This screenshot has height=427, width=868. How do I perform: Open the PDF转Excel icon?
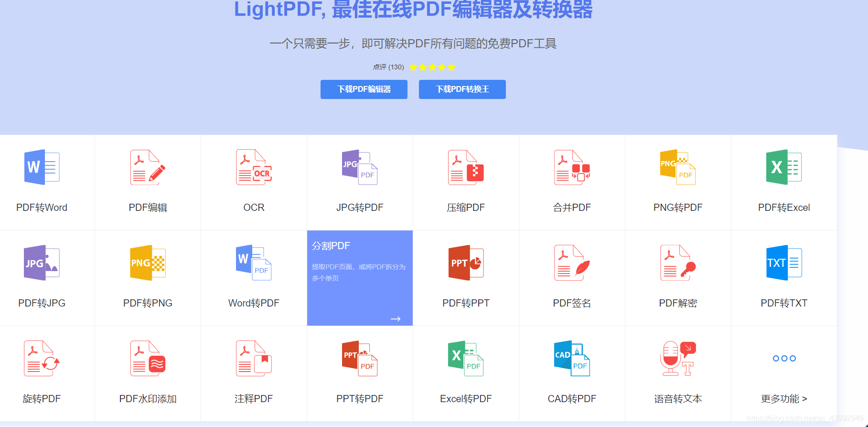click(784, 167)
